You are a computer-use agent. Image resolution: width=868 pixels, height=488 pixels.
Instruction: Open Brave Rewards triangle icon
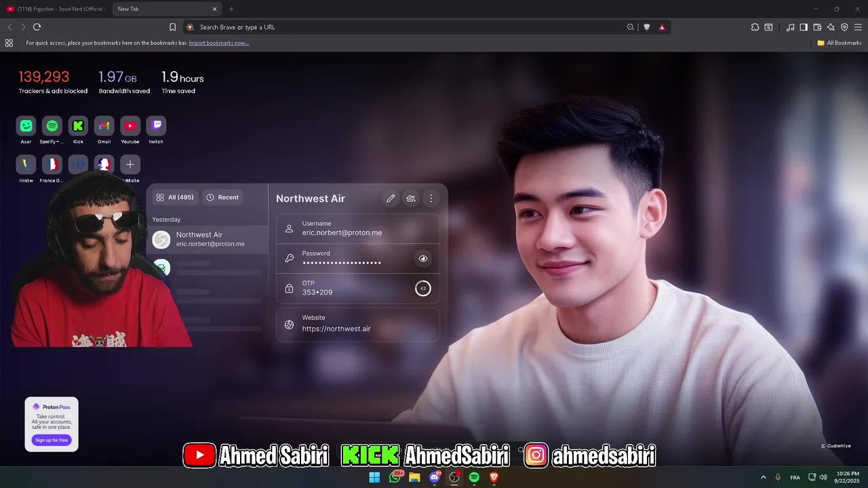[662, 27]
